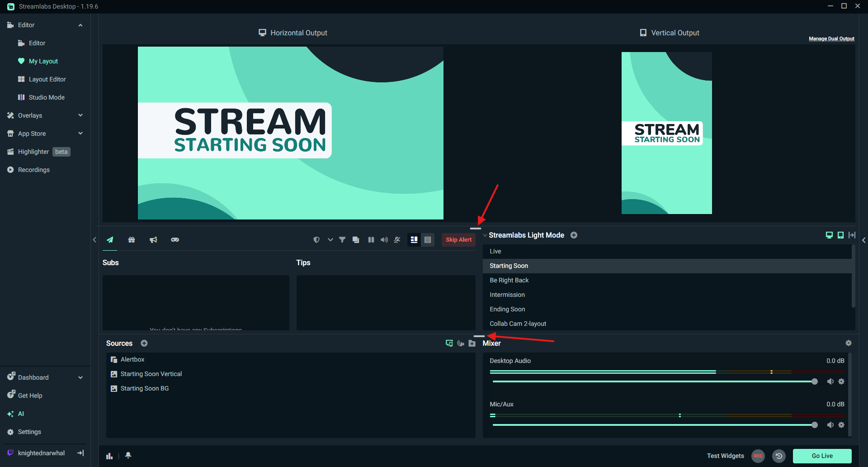This screenshot has height=467, width=868.
Task: Mute Desktop Audio in the Mixer
Action: click(830, 381)
